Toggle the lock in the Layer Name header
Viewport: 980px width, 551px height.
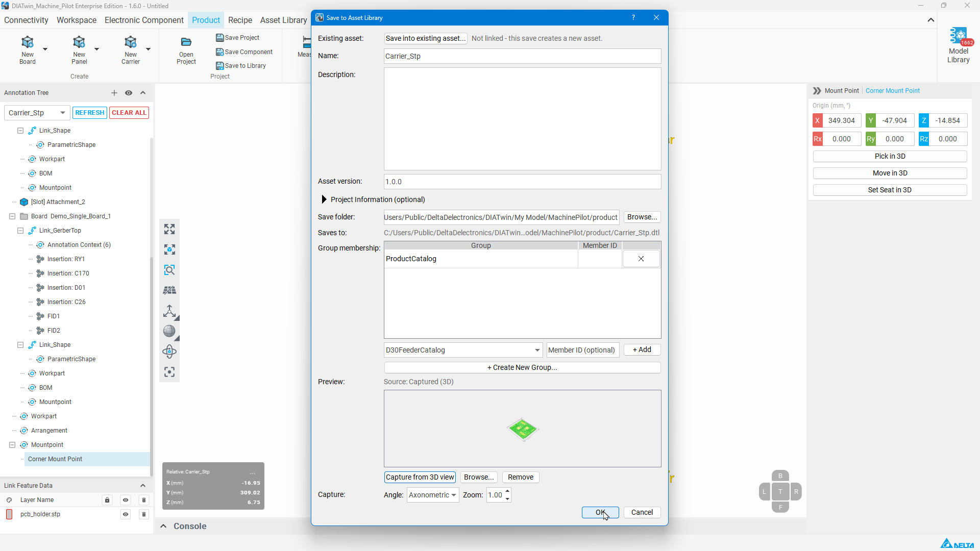(x=107, y=500)
